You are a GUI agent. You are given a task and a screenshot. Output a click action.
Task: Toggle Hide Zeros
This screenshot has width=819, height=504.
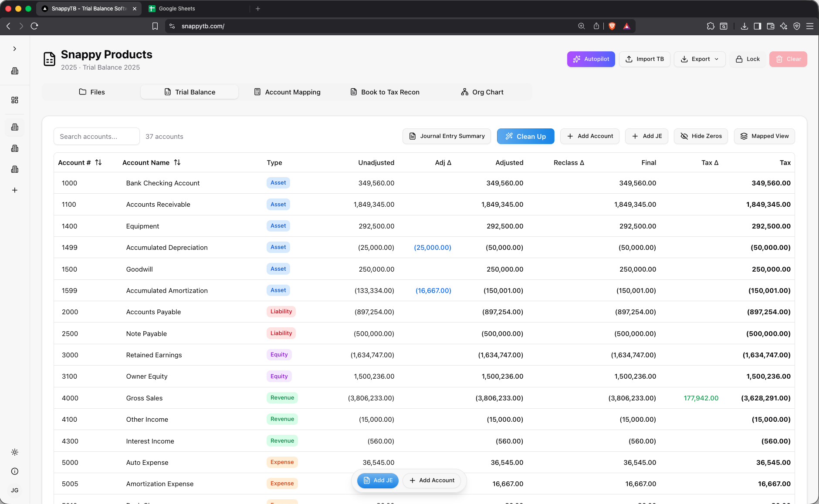point(701,136)
